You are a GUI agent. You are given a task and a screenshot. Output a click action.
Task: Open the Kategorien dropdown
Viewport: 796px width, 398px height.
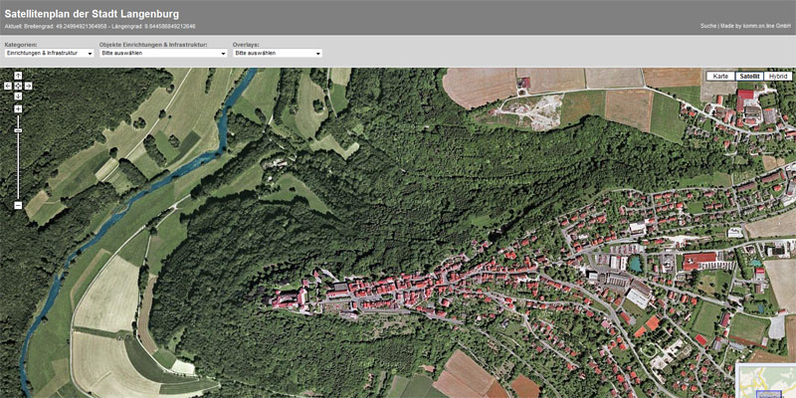point(49,53)
